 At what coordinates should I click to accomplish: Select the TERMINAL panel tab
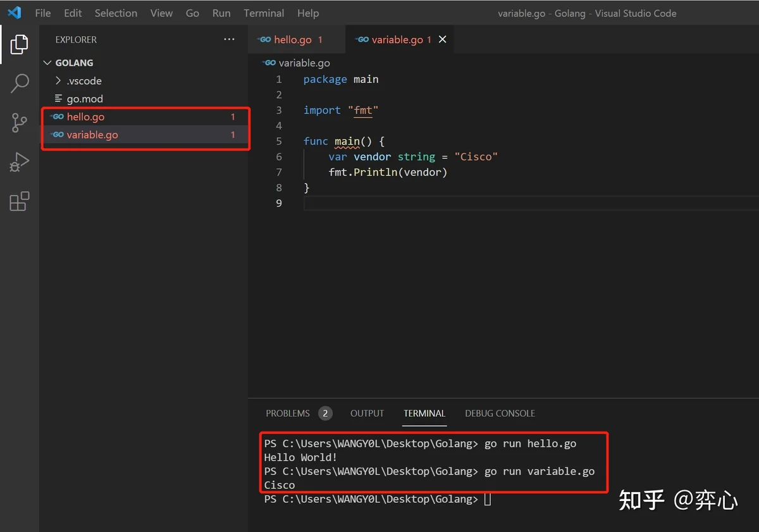tap(424, 413)
